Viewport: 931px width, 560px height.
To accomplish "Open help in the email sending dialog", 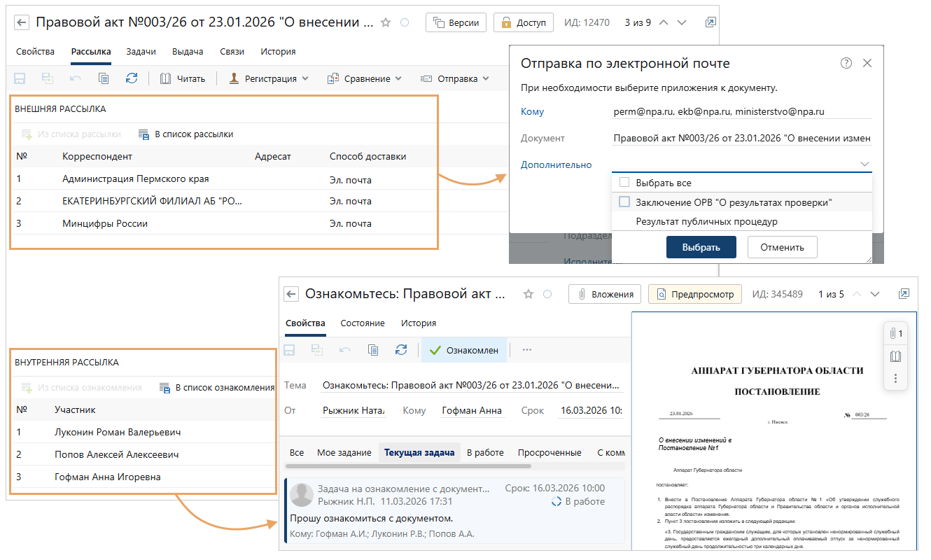I will [x=846, y=63].
